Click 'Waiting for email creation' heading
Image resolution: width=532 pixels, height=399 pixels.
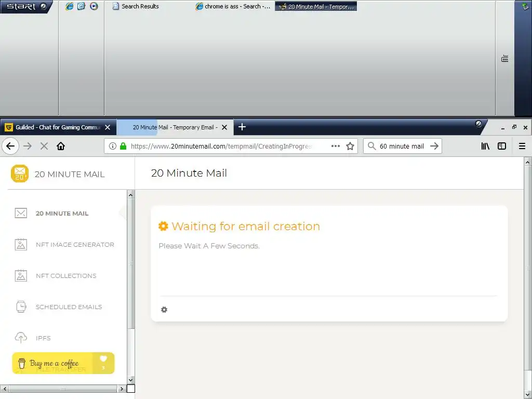tap(246, 227)
